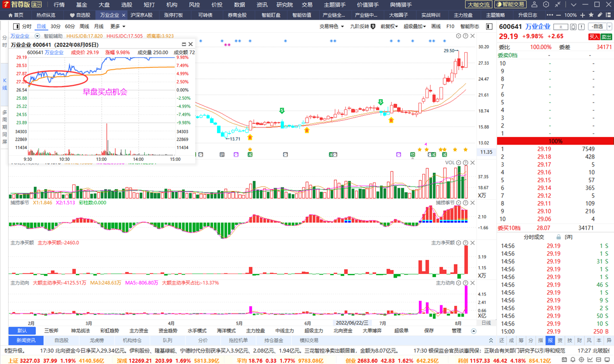Screen dimensions: 614x364
Task: Click the left layout icon before 分时
Action: [x=16, y=26]
